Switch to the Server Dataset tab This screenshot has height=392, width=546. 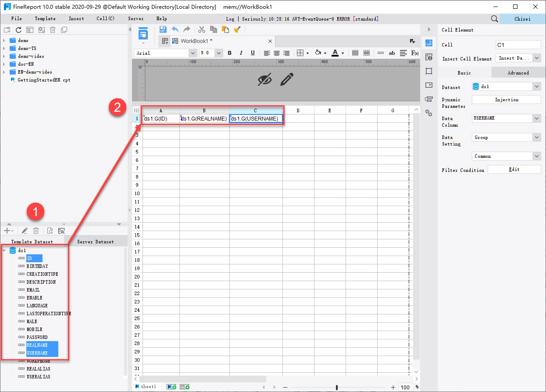[x=95, y=241]
